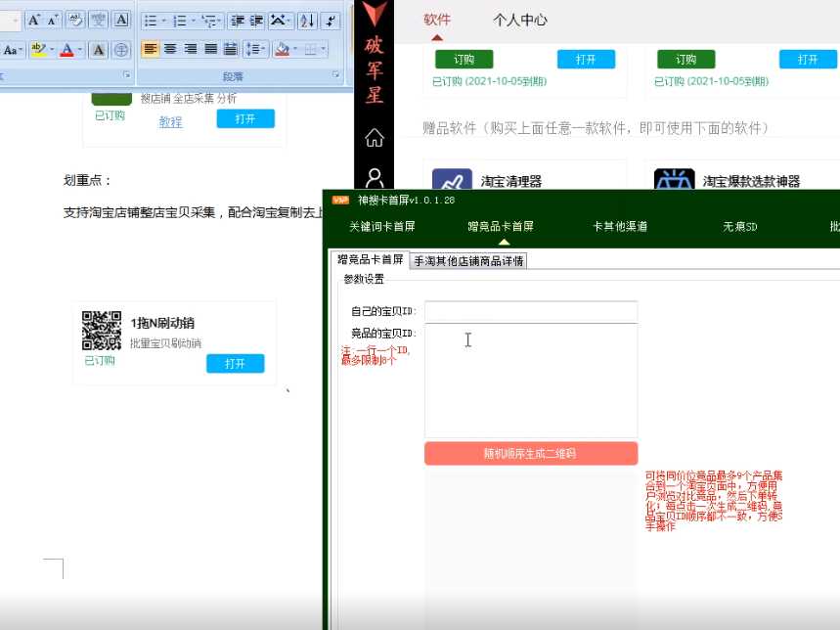Open the Borders dropdown arrow in Word
The width and height of the screenshot is (840, 630).
323,49
